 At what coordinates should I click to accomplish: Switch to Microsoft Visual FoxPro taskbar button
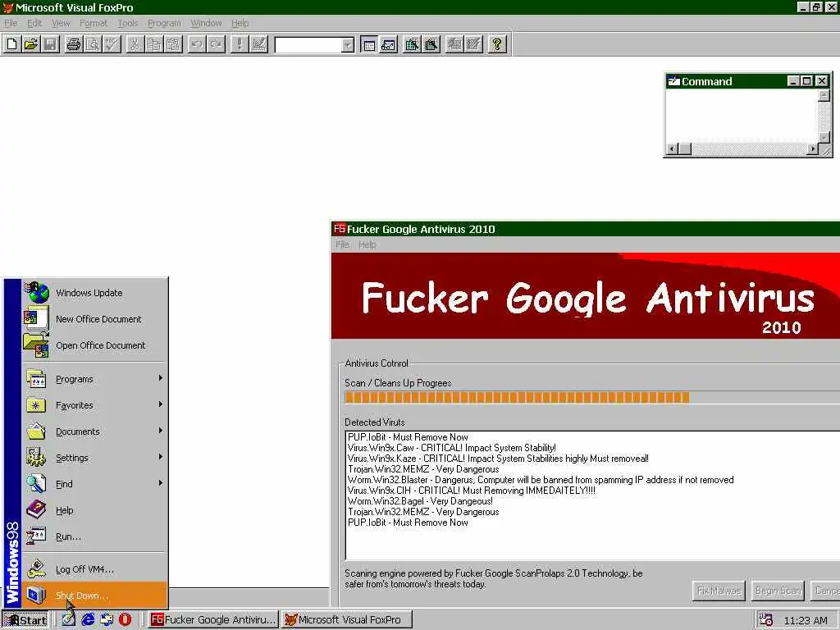pyautogui.click(x=347, y=620)
